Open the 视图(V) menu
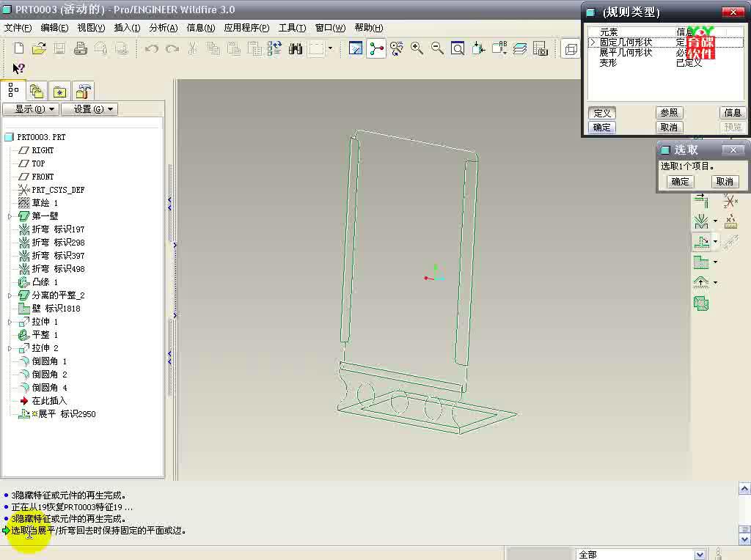Viewport: 751px width, 560px height. pyautogui.click(x=91, y=28)
